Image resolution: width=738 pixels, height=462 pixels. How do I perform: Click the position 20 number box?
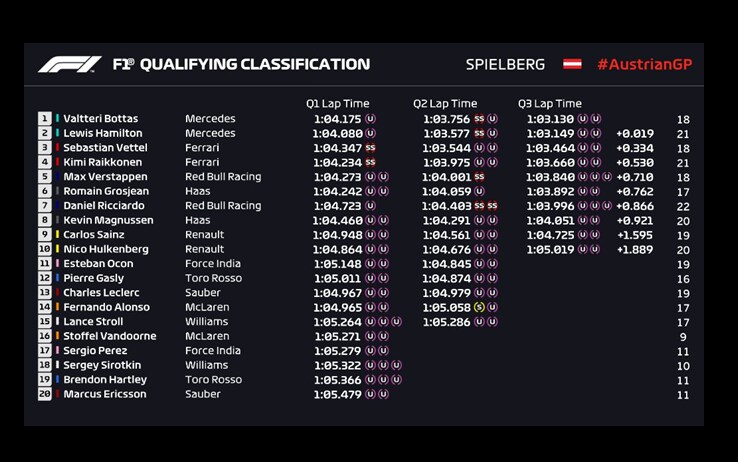45,394
